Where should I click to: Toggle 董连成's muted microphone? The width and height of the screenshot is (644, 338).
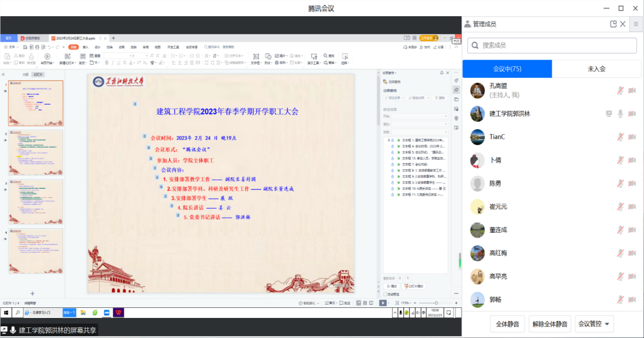point(620,230)
